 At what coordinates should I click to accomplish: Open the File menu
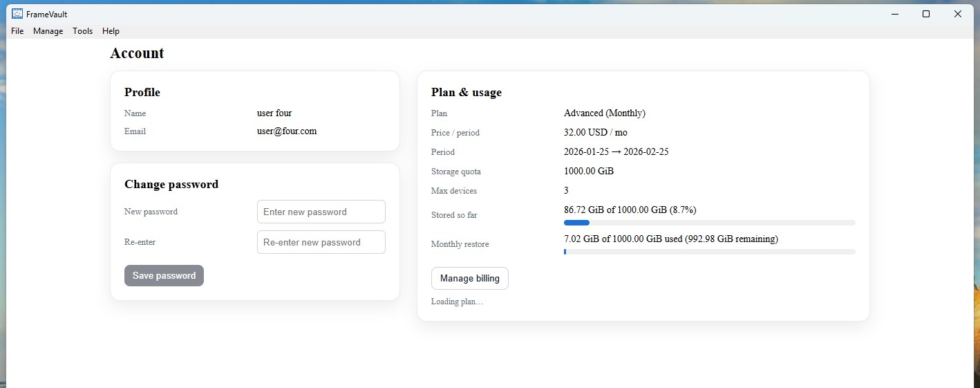pyautogui.click(x=17, y=31)
